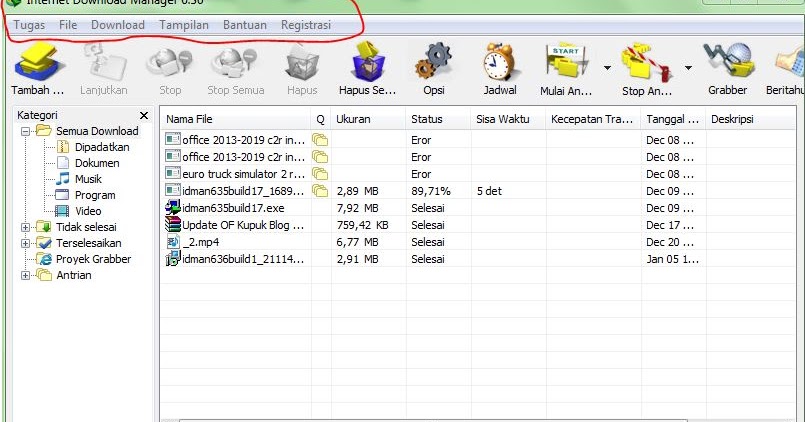Open the Grabber tool
This screenshot has width=805, height=422.
tap(727, 63)
